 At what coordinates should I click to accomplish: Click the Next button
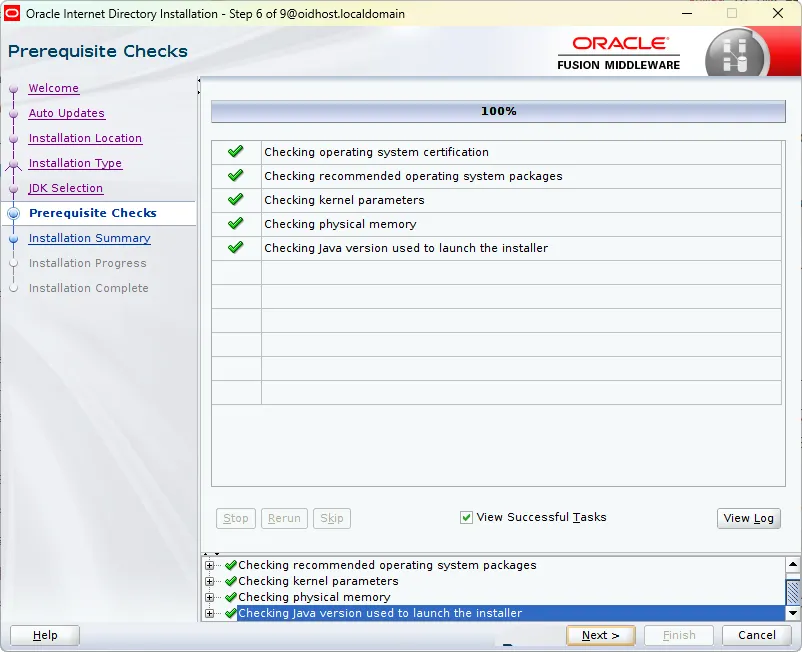[600, 635]
